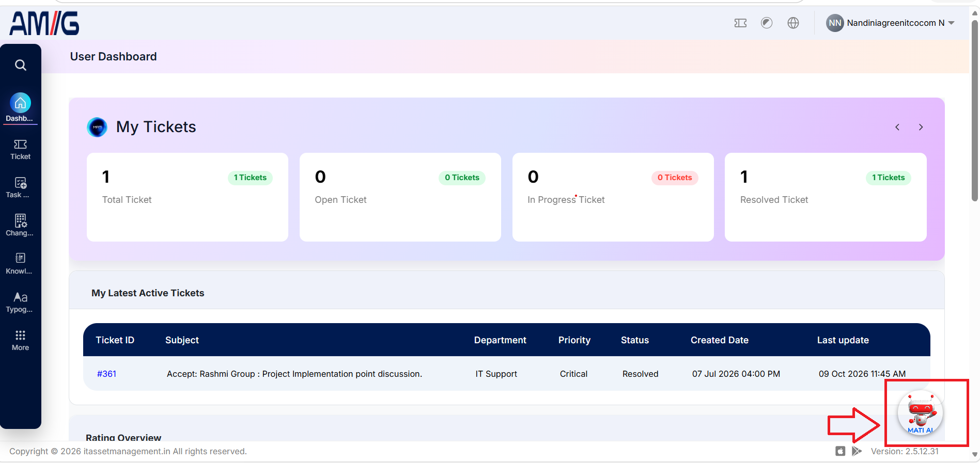This screenshot has width=980, height=463.
Task: Click the Department column header
Action: click(x=500, y=340)
